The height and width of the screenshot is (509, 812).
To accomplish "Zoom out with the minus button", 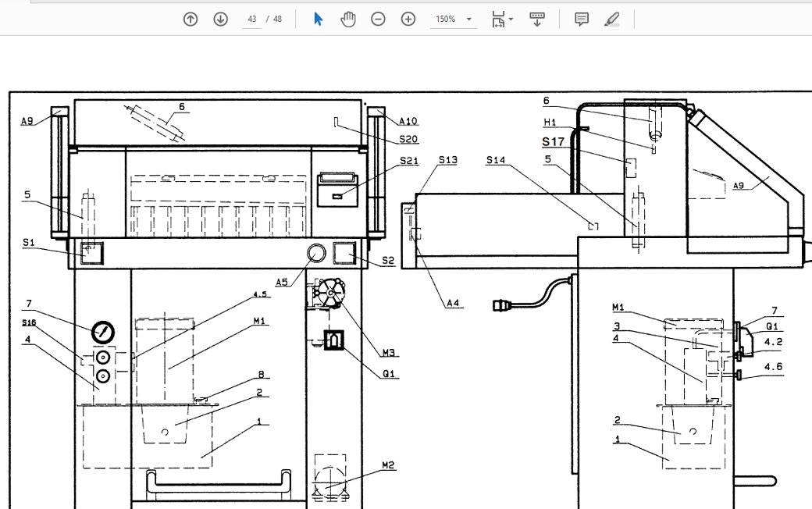I will point(378,20).
